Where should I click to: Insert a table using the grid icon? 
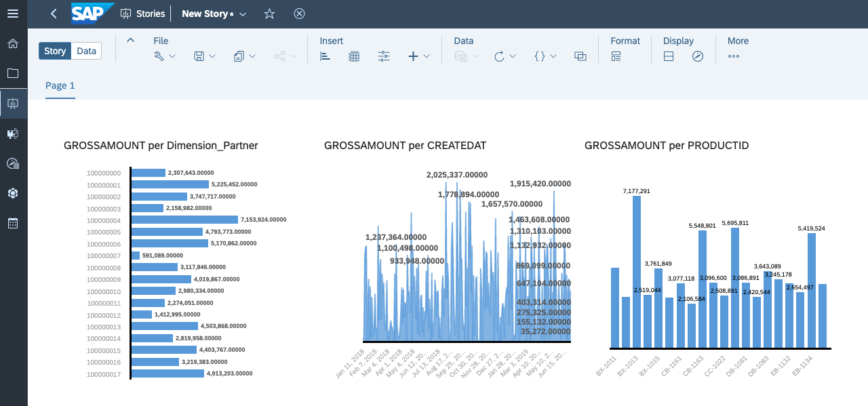(353, 56)
